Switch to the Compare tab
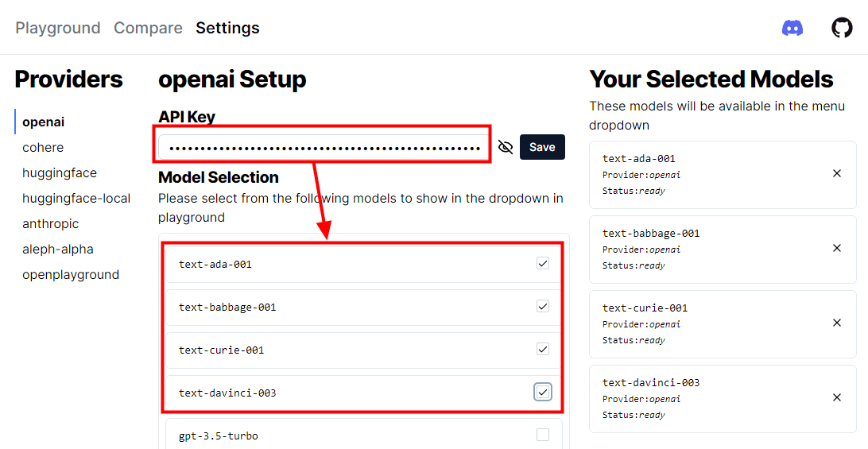The width and height of the screenshot is (868, 449). tap(148, 28)
